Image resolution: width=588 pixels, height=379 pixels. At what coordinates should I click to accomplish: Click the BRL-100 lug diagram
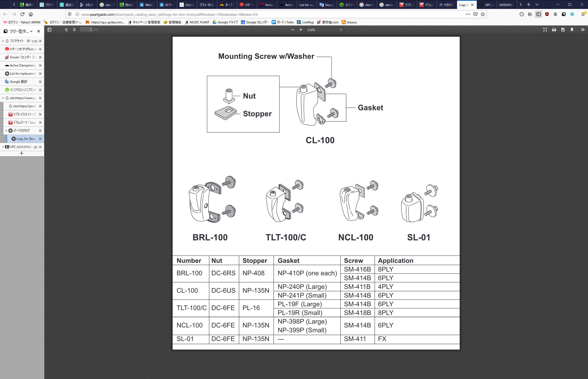212,199
